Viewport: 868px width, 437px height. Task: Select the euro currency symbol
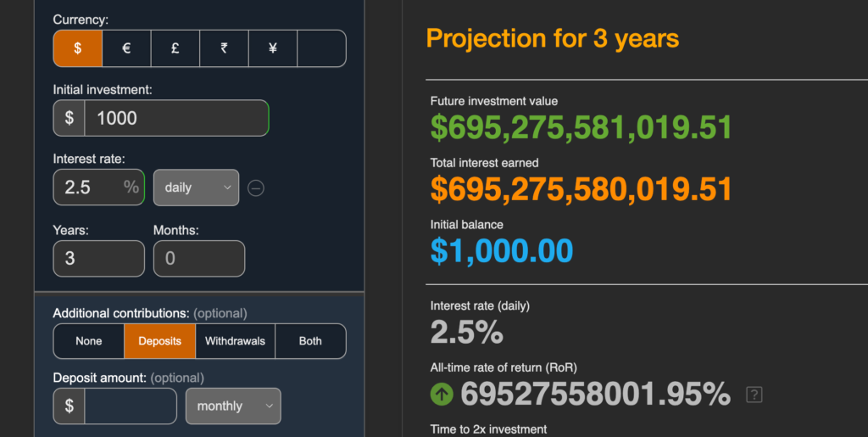pyautogui.click(x=126, y=48)
